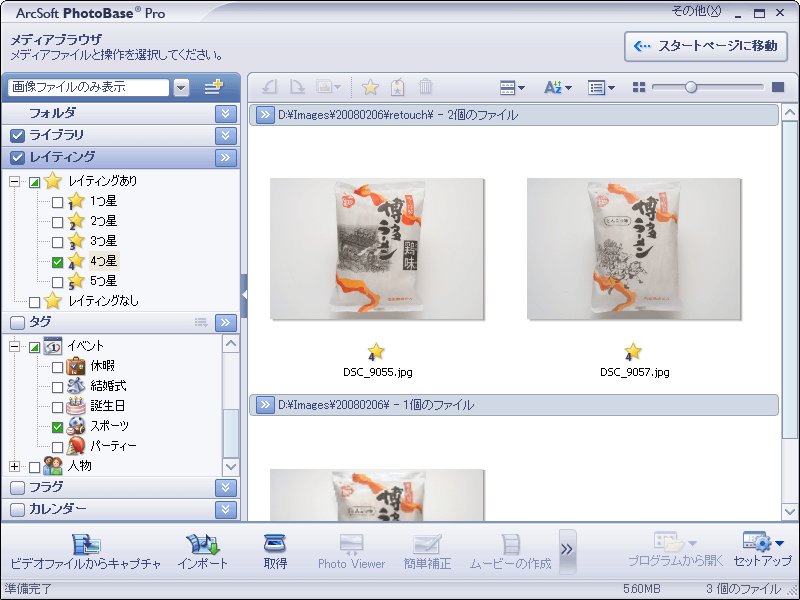Collapse the タグ panel section
Viewport: 800px width, 600px height.
point(226,322)
